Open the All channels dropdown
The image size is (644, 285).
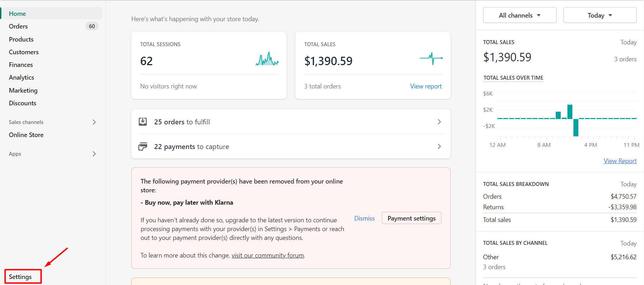point(519,15)
